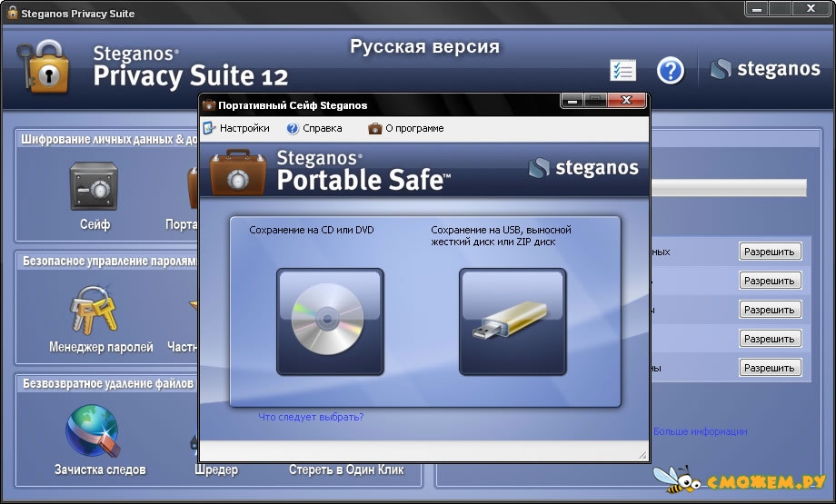Open help question mark icon in header
This screenshot has width=836, height=504.
[x=671, y=70]
